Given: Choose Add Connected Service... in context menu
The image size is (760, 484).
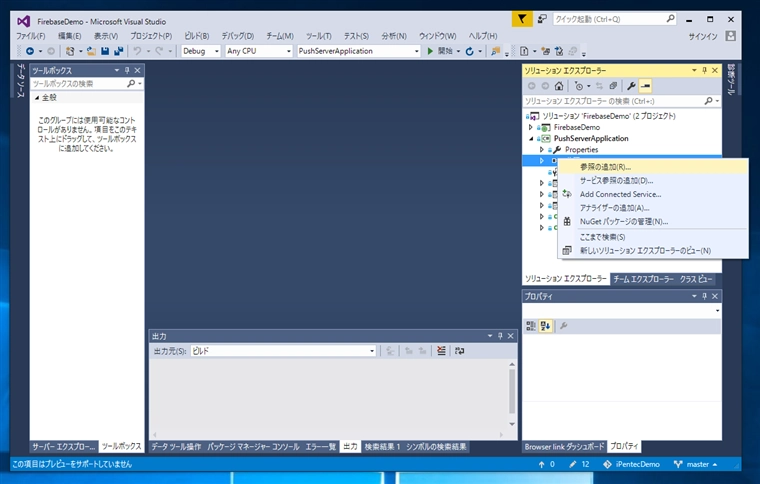Looking at the screenshot, I should tap(652, 194).
